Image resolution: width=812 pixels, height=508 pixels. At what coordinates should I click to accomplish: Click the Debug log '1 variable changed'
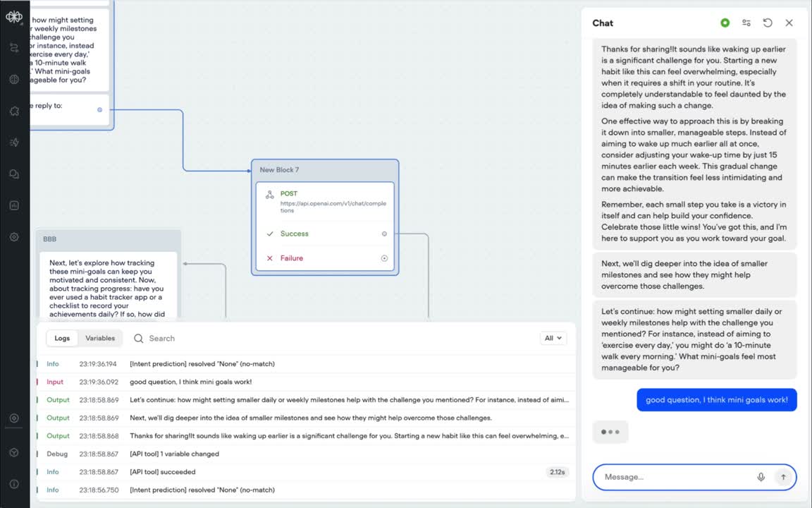point(306,454)
